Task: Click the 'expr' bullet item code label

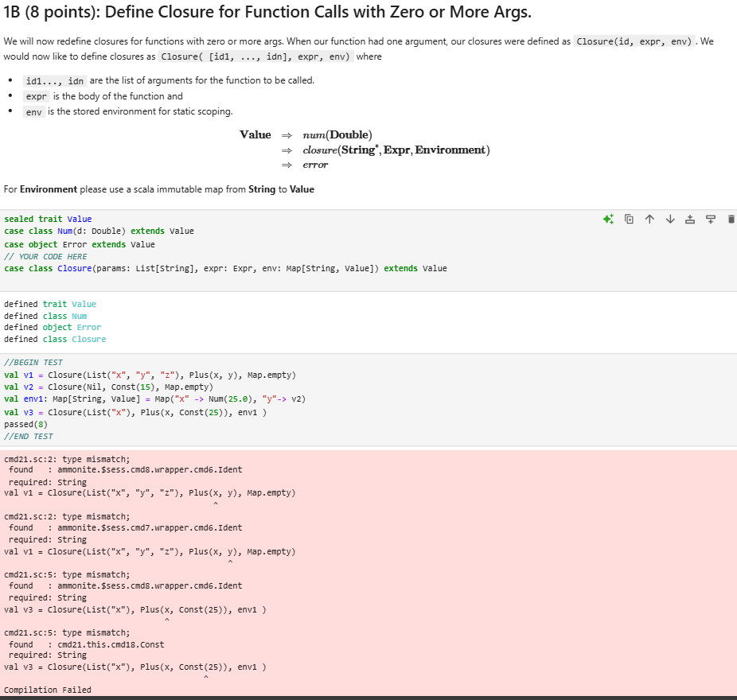Action: pos(37,96)
